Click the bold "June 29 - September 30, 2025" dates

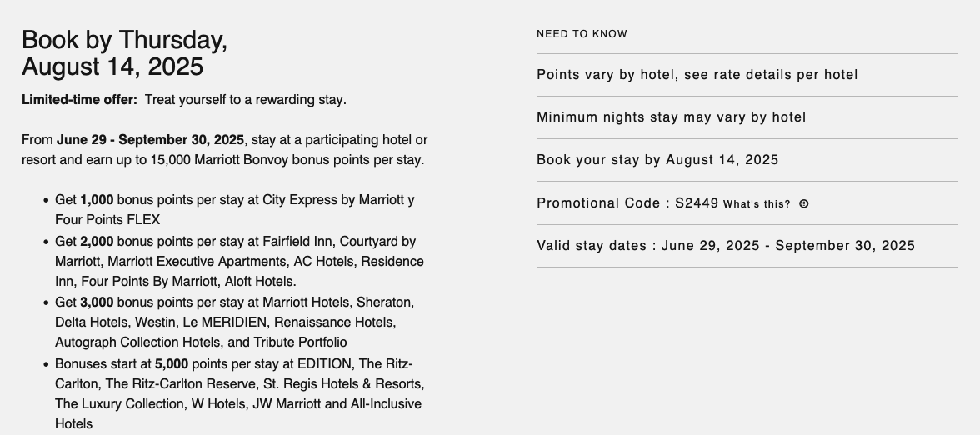[150, 139]
